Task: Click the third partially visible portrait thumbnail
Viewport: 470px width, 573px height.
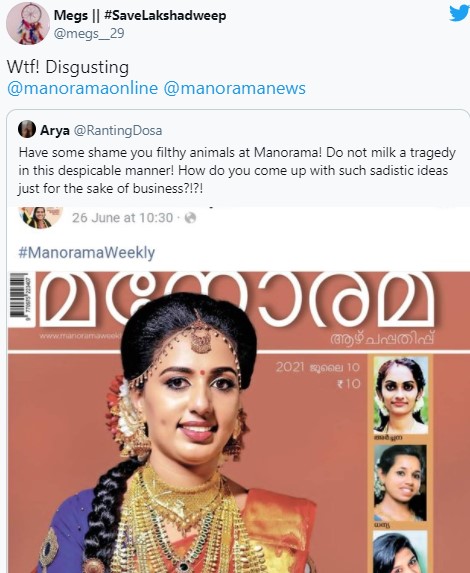Action: (x=400, y=552)
